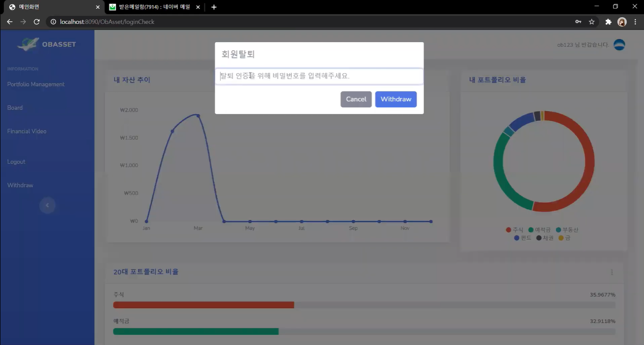Collapse the sidebar with the circular chevron
The image size is (644, 345).
click(47, 205)
